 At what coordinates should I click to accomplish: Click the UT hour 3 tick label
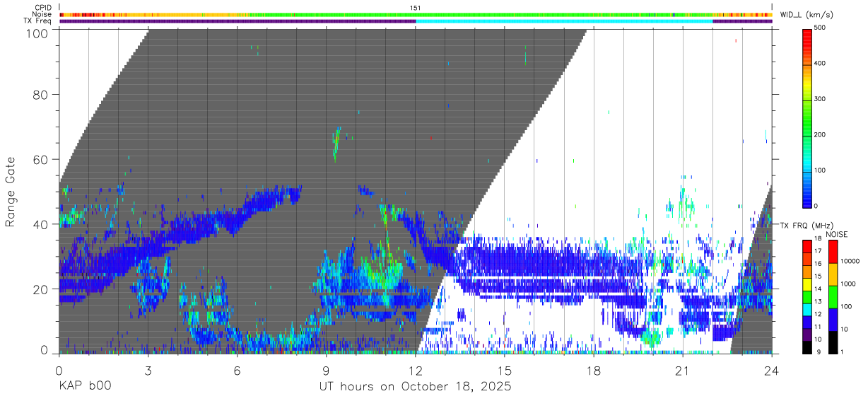[148, 371]
